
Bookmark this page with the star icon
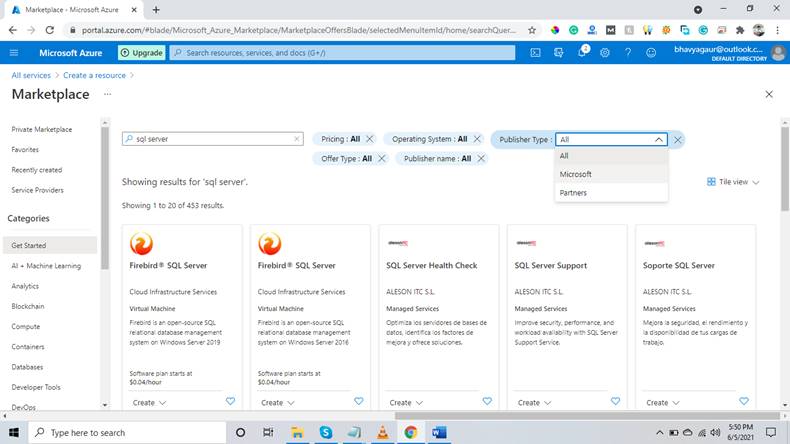532,30
